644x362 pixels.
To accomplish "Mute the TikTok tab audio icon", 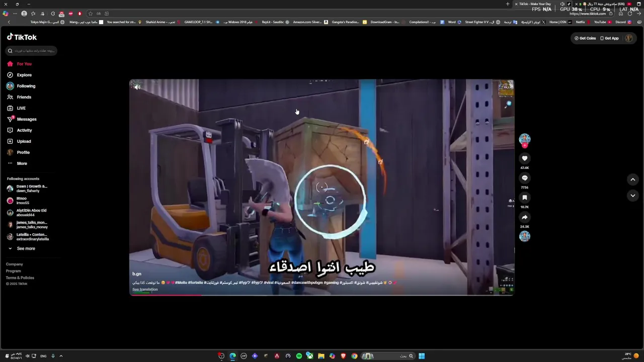I will pos(562,4).
